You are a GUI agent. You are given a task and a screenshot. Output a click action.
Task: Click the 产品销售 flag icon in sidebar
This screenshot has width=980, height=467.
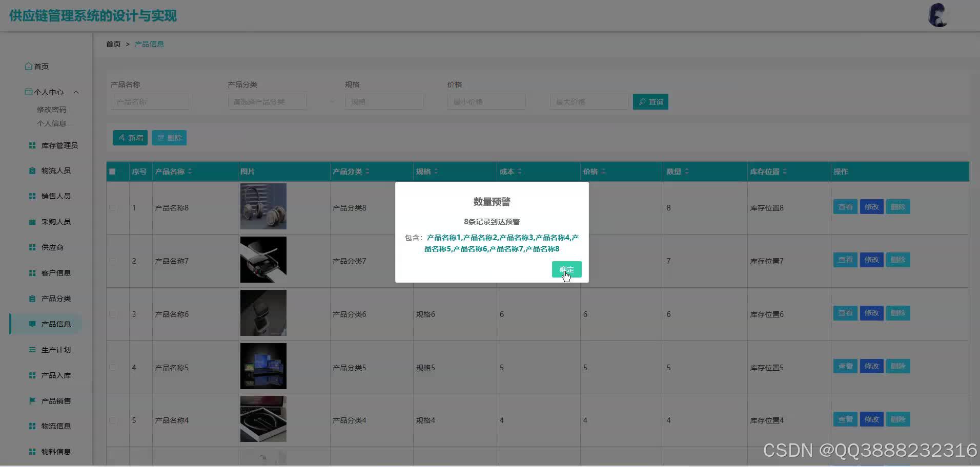[32, 401]
